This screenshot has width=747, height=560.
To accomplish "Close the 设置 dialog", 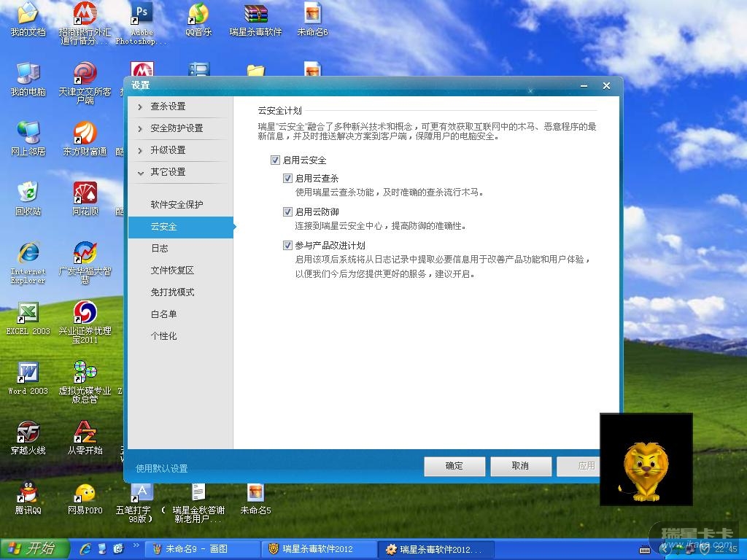I will [606, 86].
